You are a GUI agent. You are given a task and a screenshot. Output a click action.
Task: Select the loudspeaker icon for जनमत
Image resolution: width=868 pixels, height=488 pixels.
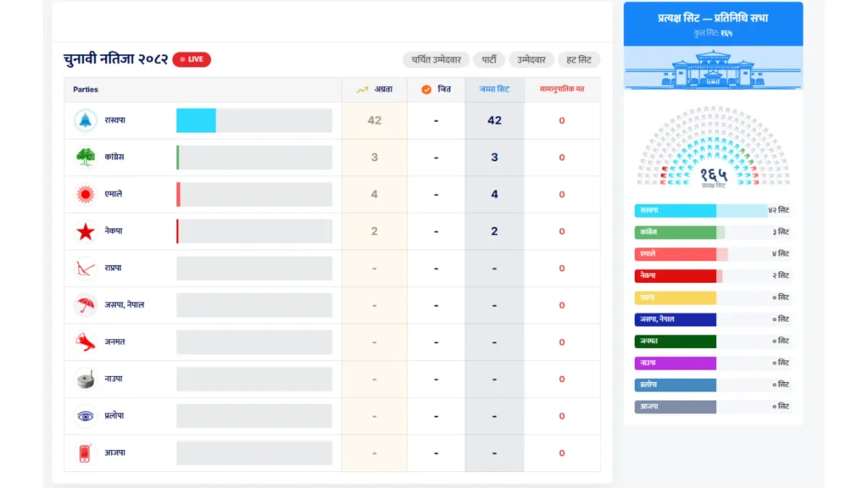click(x=86, y=342)
